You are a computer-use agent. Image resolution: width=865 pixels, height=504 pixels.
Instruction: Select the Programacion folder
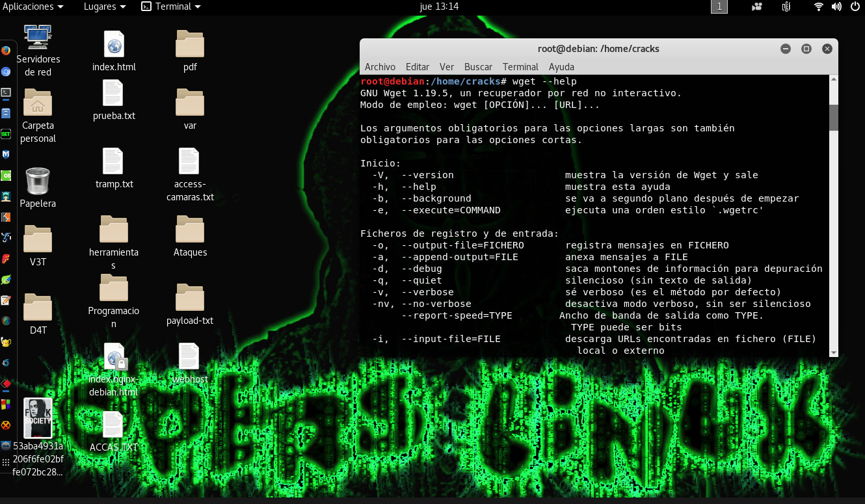pyautogui.click(x=114, y=302)
